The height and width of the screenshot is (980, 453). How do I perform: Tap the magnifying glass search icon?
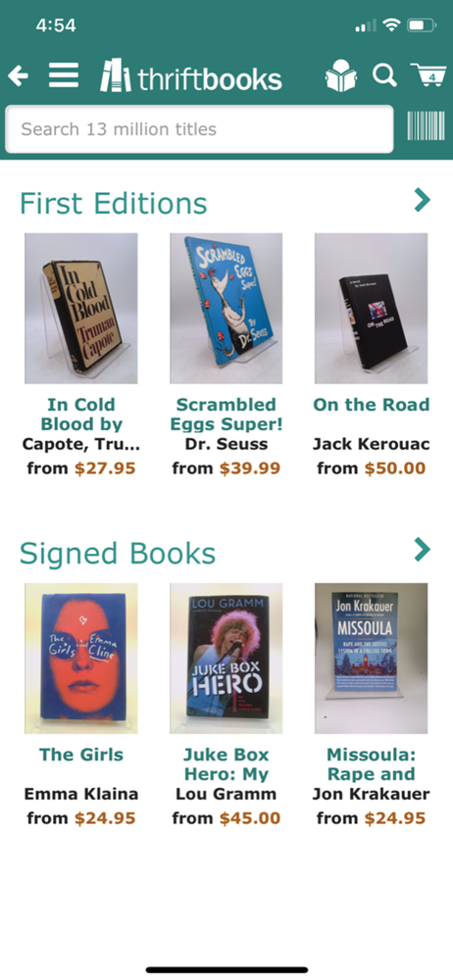[384, 75]
